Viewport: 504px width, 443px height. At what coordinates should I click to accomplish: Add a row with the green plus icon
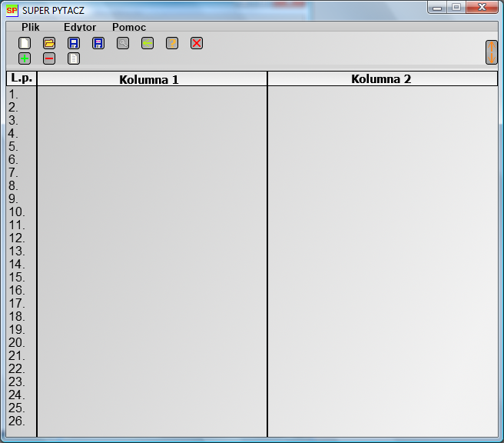(25, 58)
